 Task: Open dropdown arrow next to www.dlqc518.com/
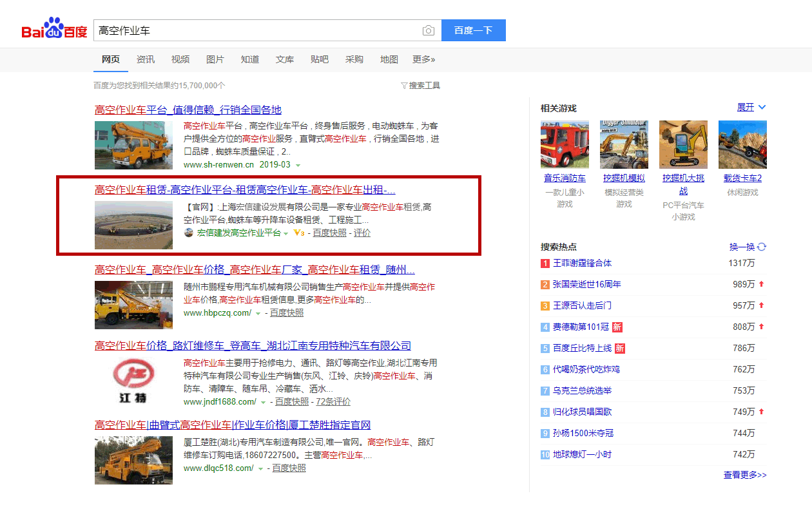260,469
